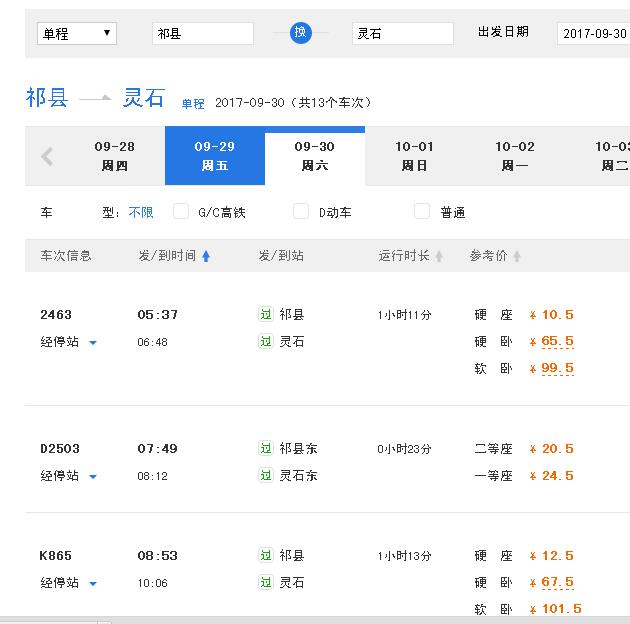Select the 10-01 周日 date tab
630x624 pixels.
point(414,156)
